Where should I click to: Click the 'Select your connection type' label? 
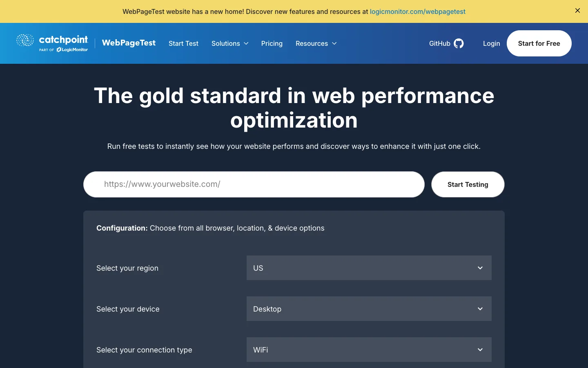tap(144, 350)
